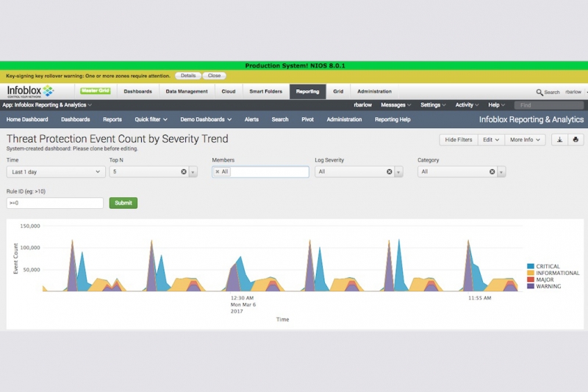Open the Alerts menu item

[251, 119]
